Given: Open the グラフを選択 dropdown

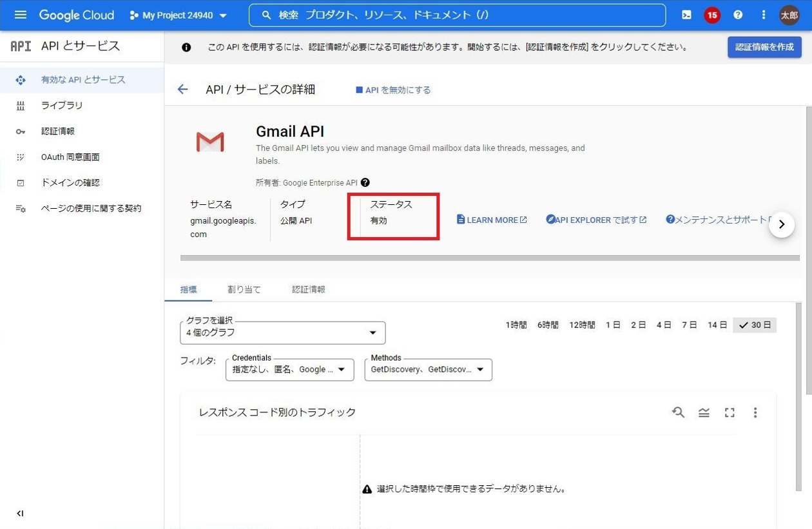Looking at the screenshot, I should click(282, 332).
